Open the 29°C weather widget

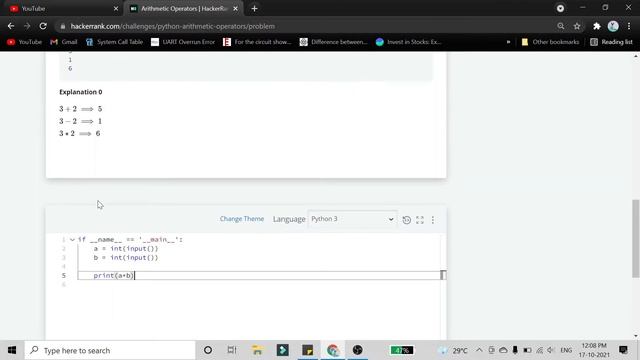(x=453, y=350)
